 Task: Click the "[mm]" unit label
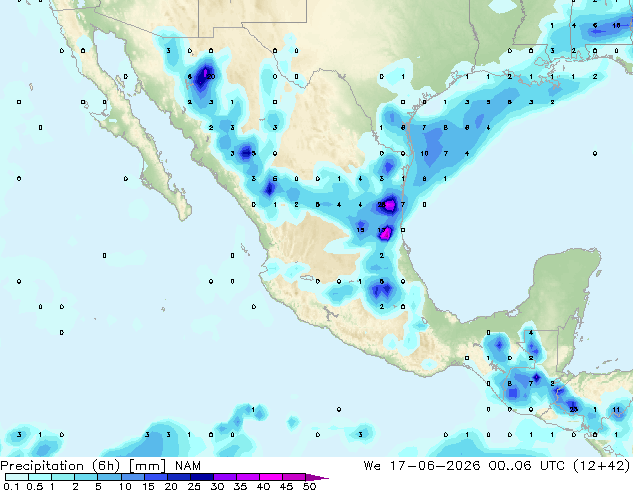[147, 466]
